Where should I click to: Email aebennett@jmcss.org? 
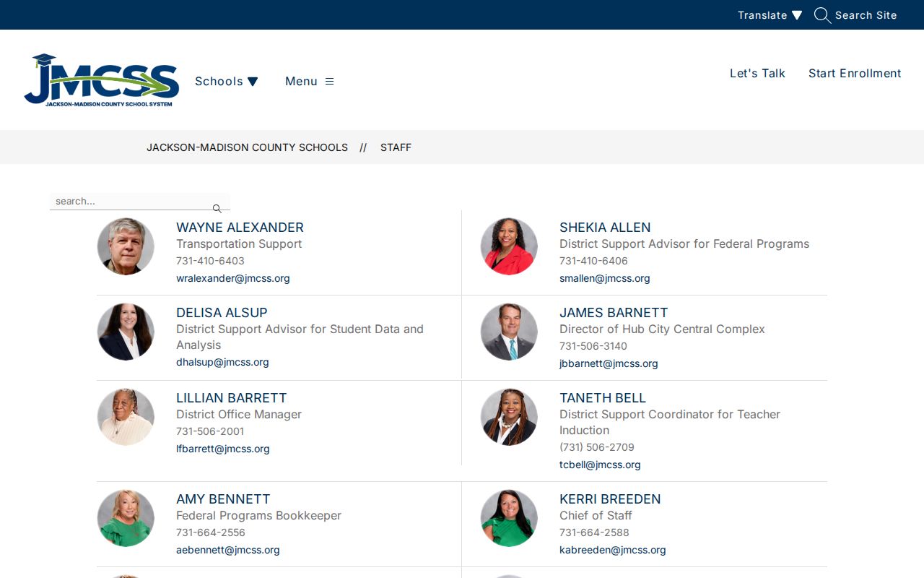click(228, 550)
